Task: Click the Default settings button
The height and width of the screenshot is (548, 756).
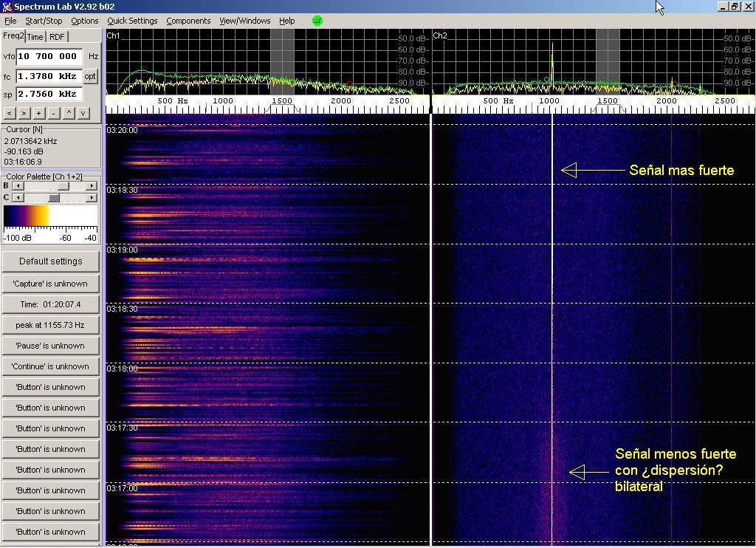Action: (50, 261)
